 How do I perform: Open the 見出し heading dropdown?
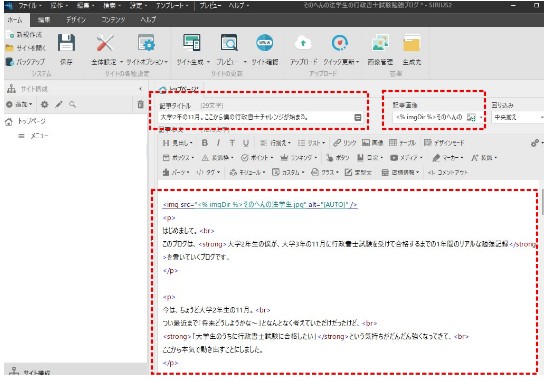click(177, 143)
